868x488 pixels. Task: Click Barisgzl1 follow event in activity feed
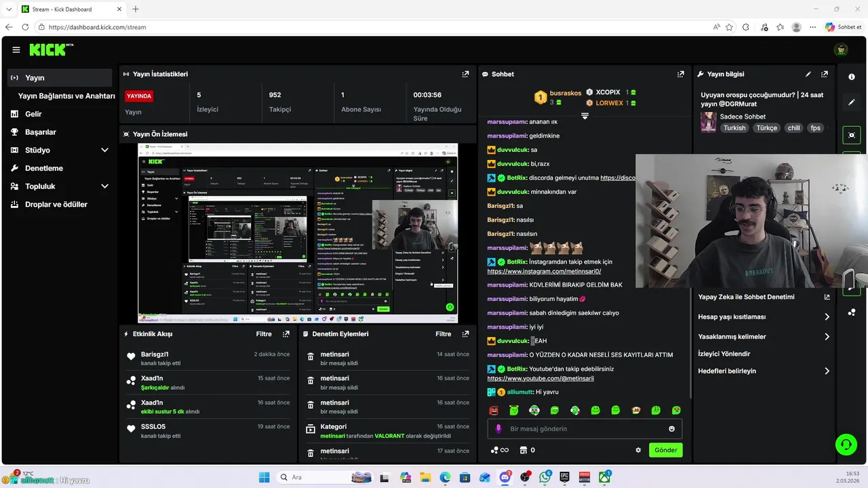[208, 358]
